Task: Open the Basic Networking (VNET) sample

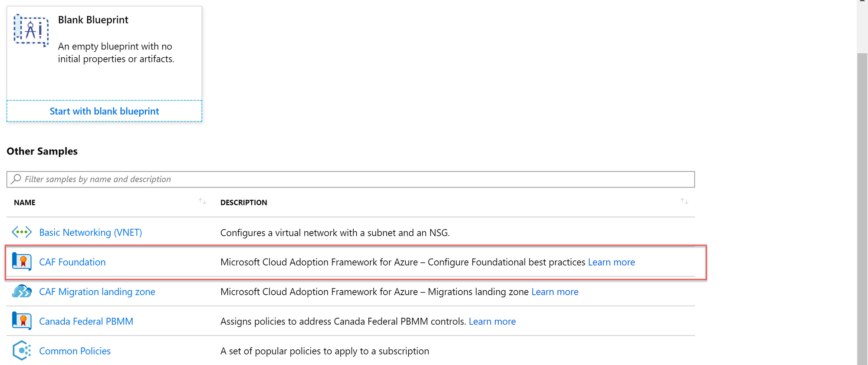Action: [90, 233]
